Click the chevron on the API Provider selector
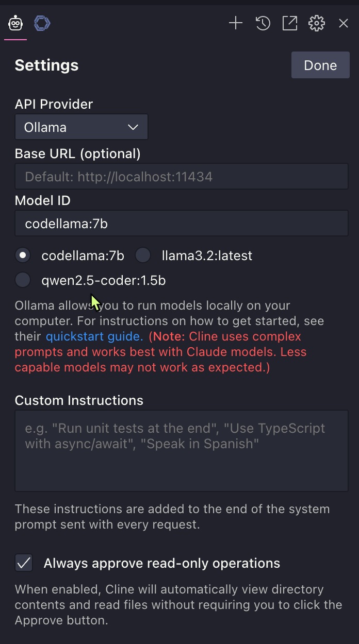Screen dimensions: 359x644 coord(133,127)
